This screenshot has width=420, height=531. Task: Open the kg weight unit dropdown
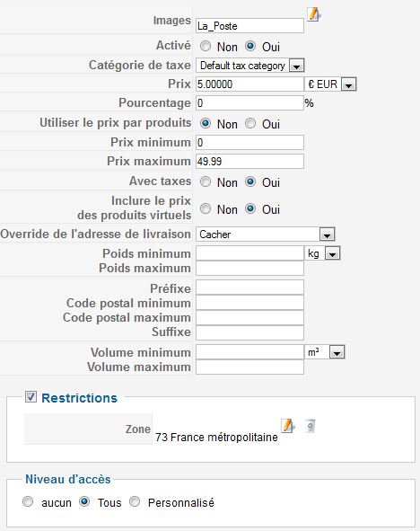pos(322,253)
